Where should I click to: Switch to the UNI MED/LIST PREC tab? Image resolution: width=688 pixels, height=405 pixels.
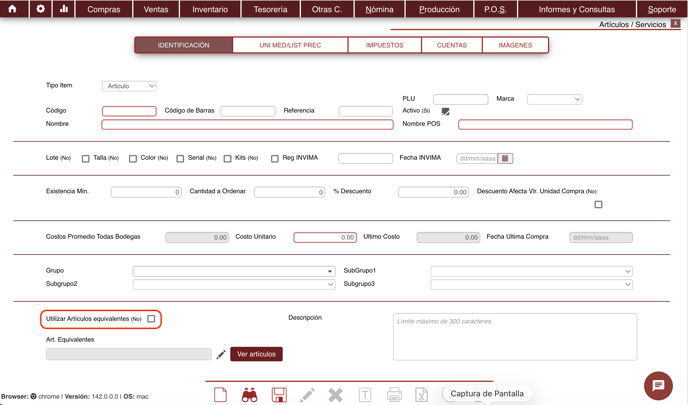click(290, 45)
